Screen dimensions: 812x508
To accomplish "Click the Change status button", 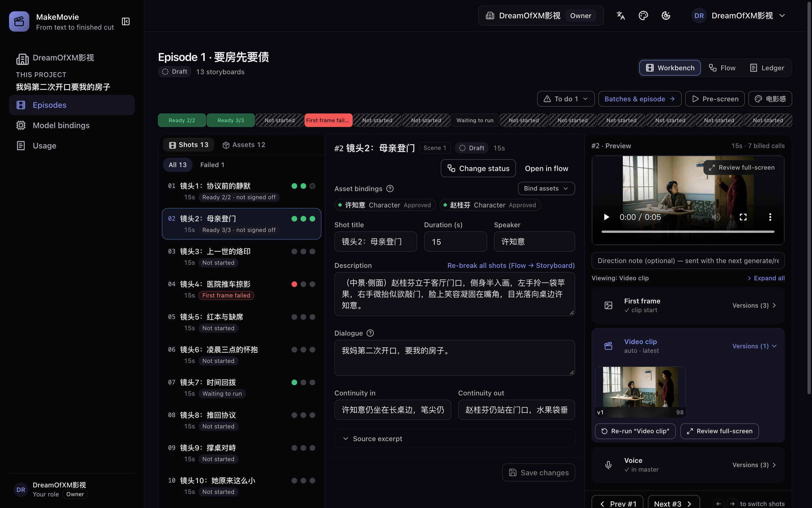I will pos(478,168).
